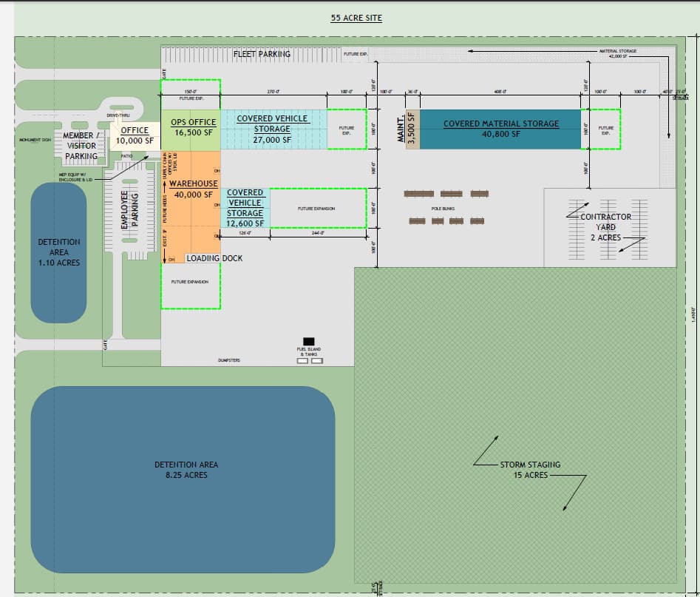This screenshot has width=700, height=597.
Task: Select the 'WAREHOUSE 40,000 SF' label
Action: (x=194, y=189)
